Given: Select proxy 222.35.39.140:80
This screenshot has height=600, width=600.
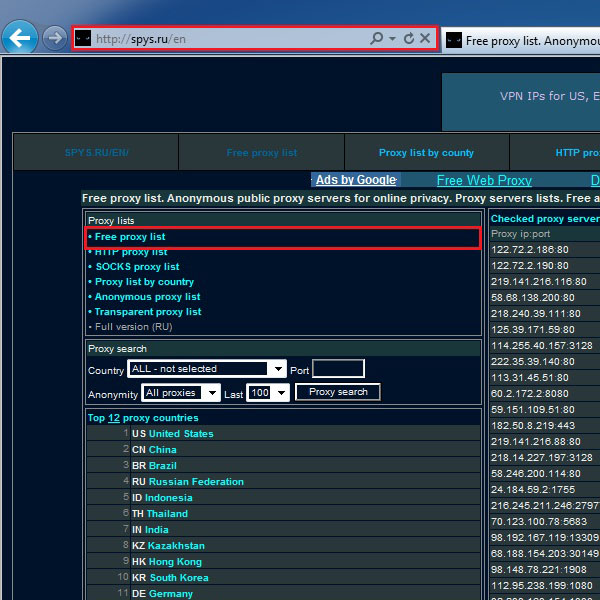Looking at the screenshot, I should click(x=533, y=362).
